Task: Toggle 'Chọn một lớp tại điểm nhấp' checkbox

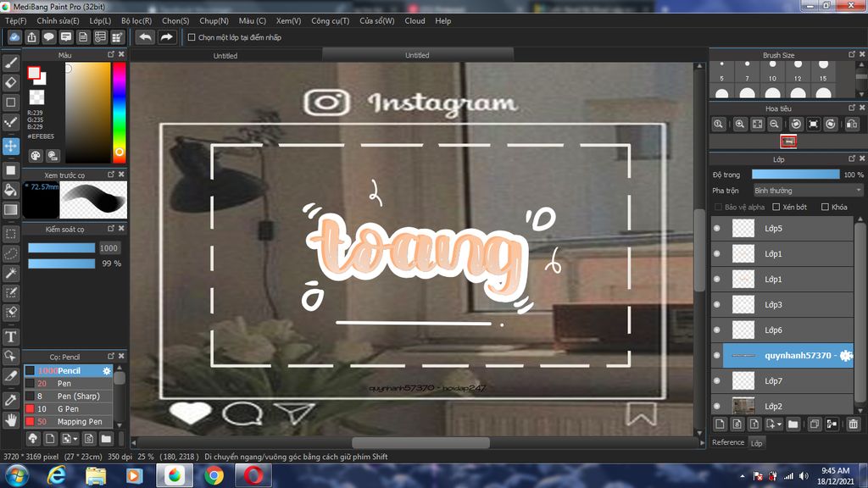Action: [192, 37]
